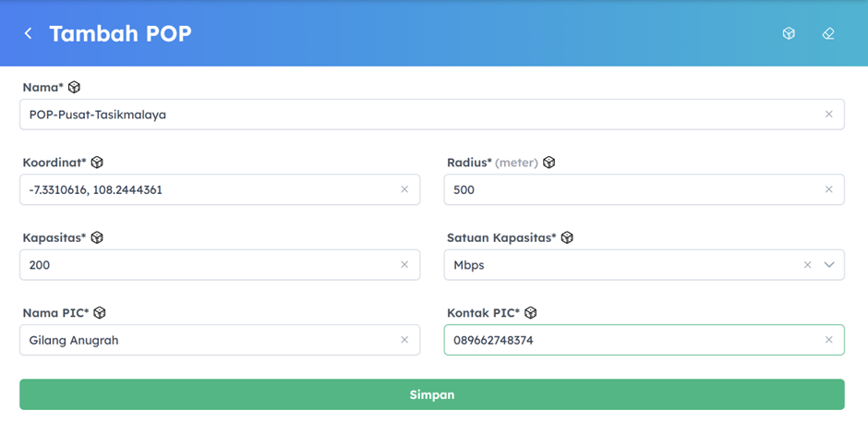Screen dimensions: 868x435
Task: Expand the Satuan Kapasitas dropdown arrow
Action: 829,265
